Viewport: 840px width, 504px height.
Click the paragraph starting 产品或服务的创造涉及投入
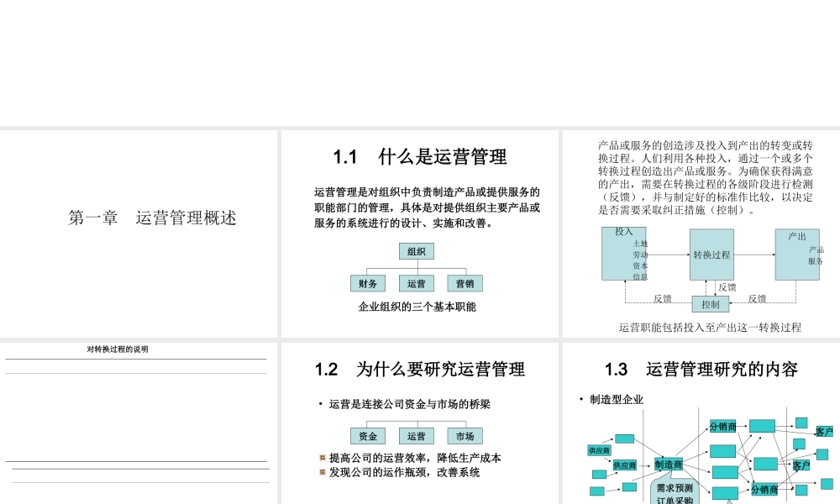click(705, 178)
